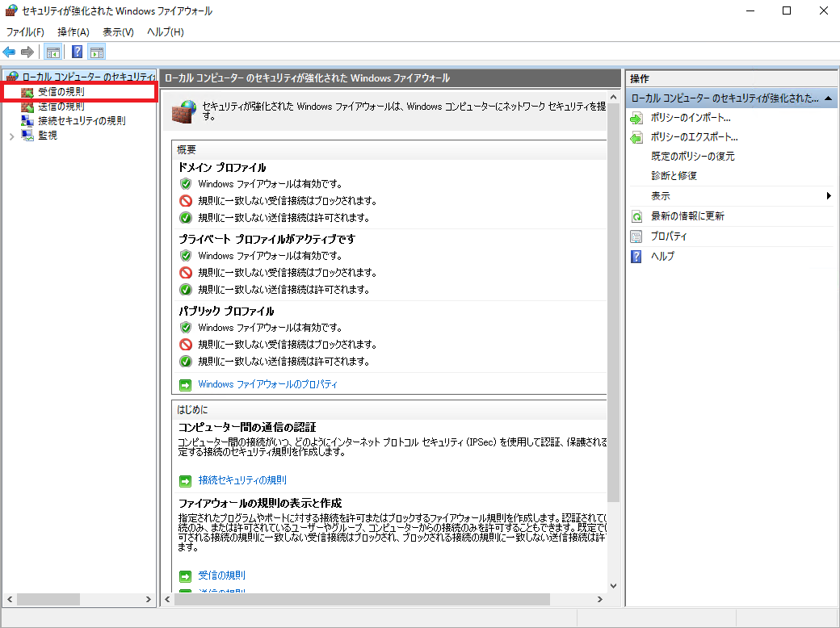Collapse the actions section header arrow

828,98
